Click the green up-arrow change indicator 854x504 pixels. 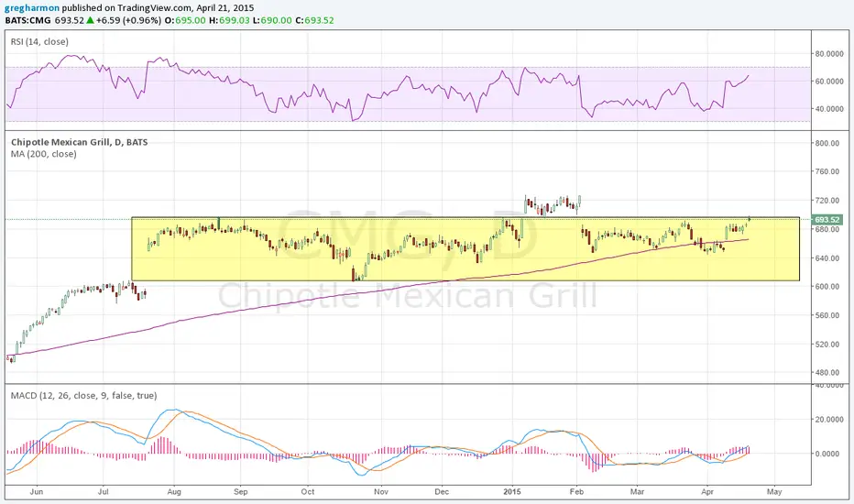91,20
